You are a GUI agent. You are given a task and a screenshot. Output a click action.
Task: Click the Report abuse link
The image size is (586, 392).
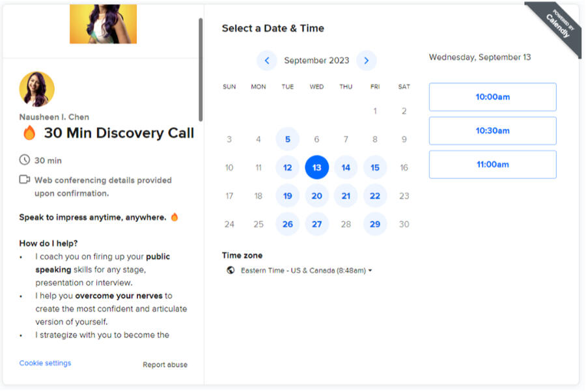(165, 365)
